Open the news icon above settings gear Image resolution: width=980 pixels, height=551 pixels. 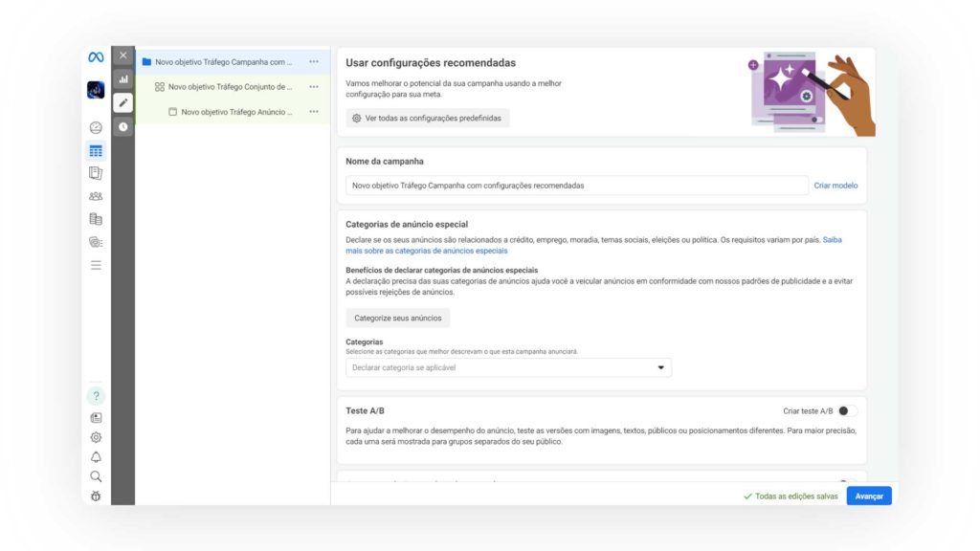(x=96, y=417)
